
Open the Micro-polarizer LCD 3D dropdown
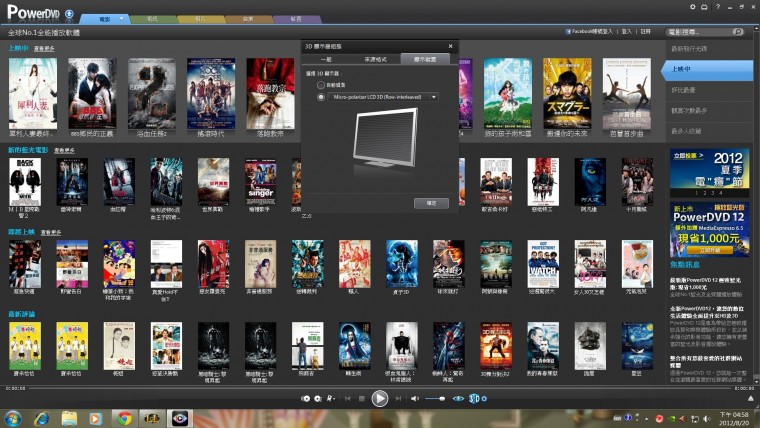click(383, 97)
